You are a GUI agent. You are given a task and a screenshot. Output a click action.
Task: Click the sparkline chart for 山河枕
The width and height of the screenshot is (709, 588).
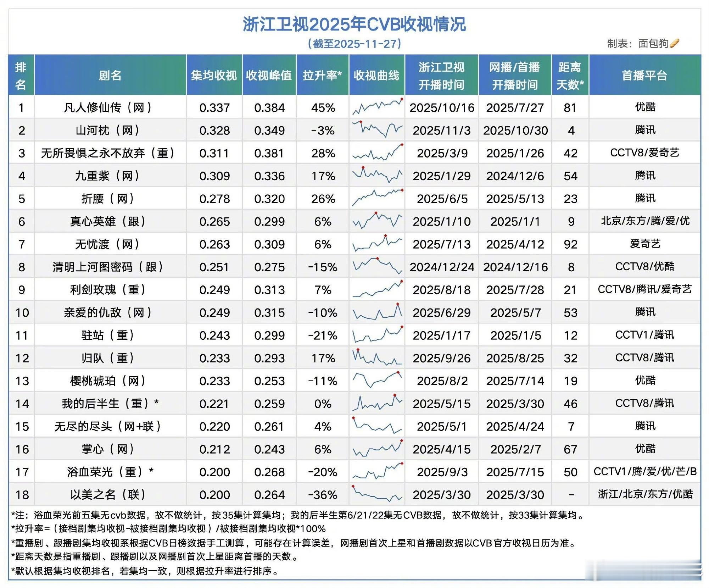pos(377,129)
